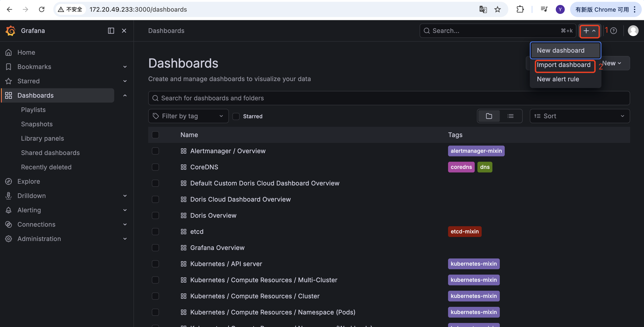Viewport: 644px width, 327px height.
Task: Filter by the alertmanager-mixin tag
Action: pyautogui.click(x=476, y=151)
